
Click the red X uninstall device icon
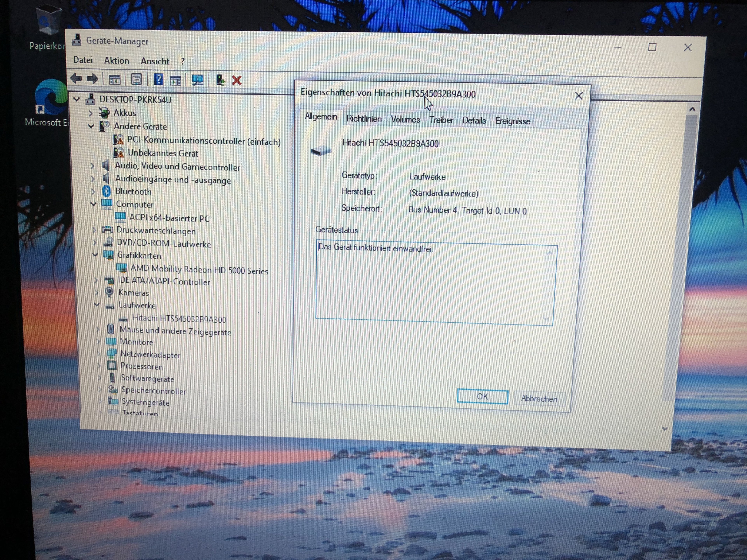(x=237, y=81)
